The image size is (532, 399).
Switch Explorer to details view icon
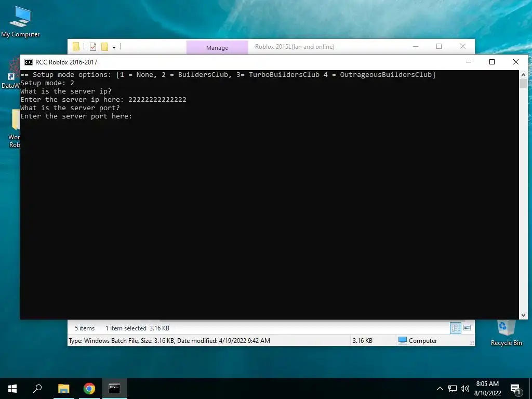[x=456, y=328]
